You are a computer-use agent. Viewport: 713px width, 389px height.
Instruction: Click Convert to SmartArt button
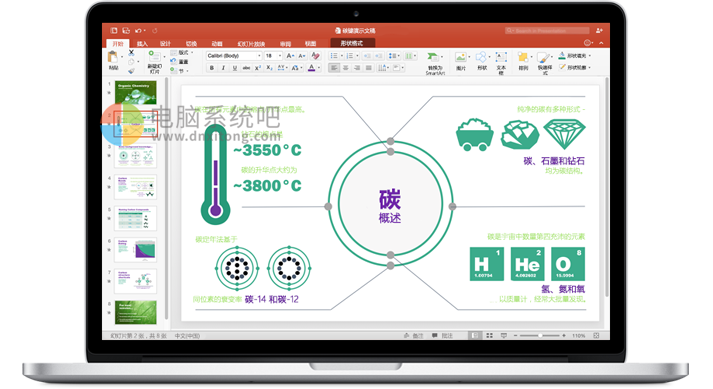(x=435, y=63)
